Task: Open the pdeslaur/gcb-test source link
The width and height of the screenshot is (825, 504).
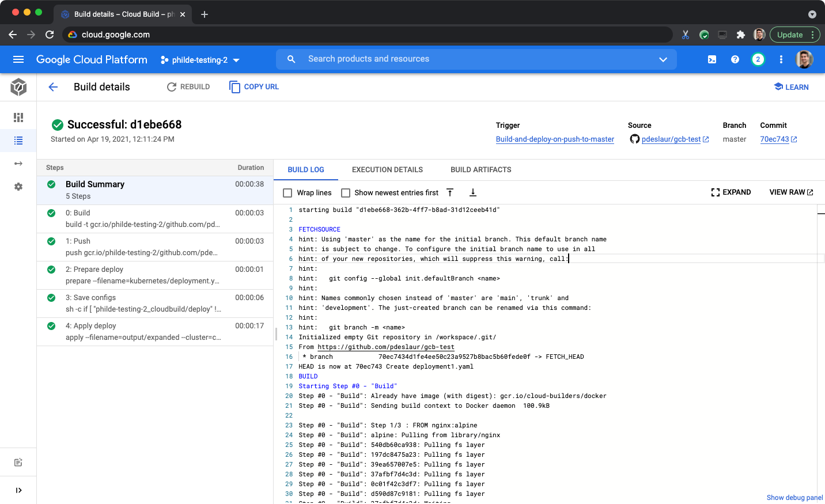Action: [x=671, y=139]
